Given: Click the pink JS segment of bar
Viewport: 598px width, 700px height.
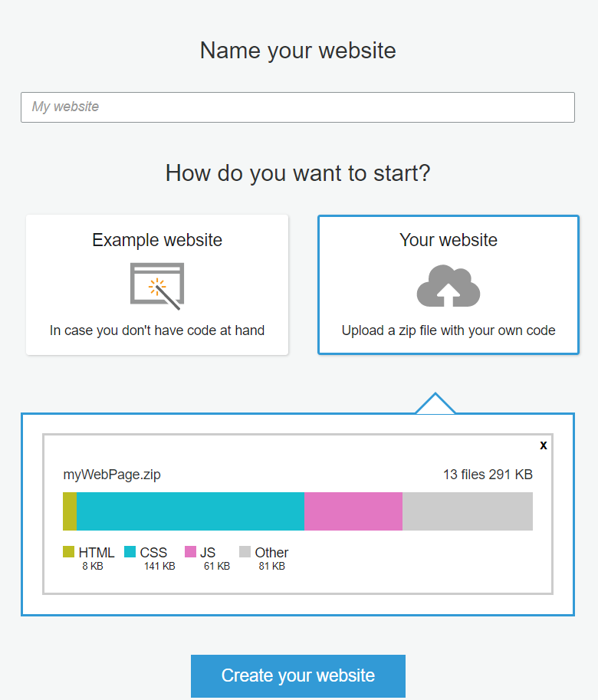Looking at the screenshot, I should pos(353,511).
